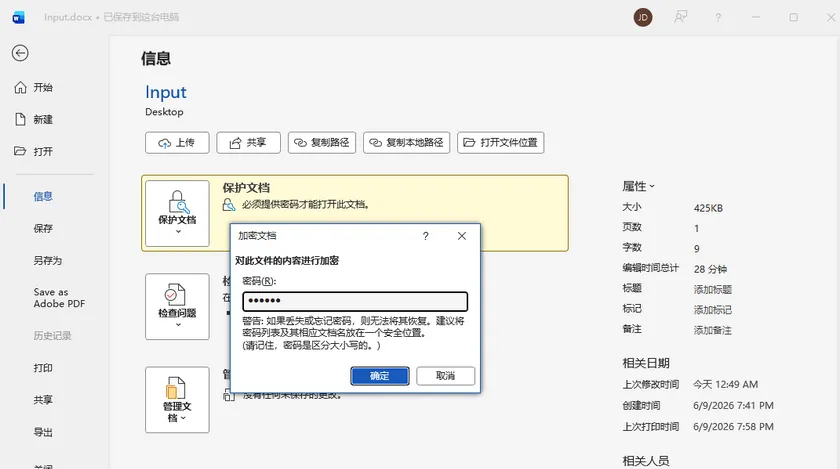Choose 保存 from the sidebar

pyautogui.click(x=43, y=228)
